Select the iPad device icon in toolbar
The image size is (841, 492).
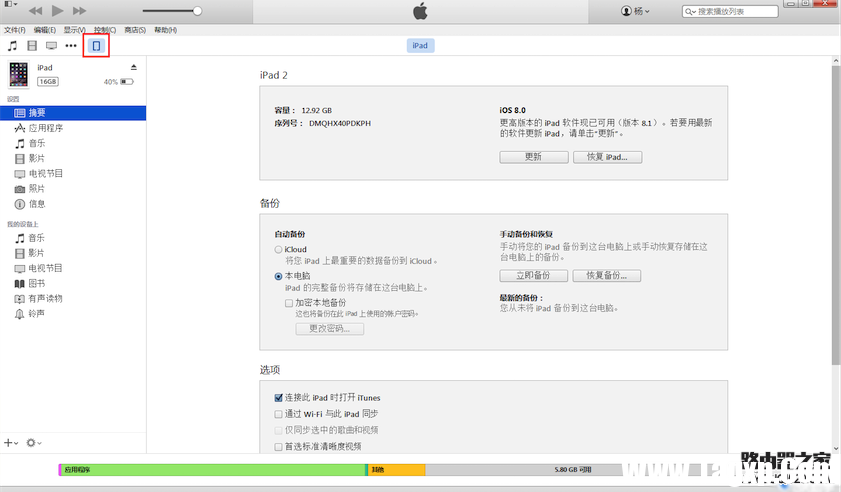point(97,46)
